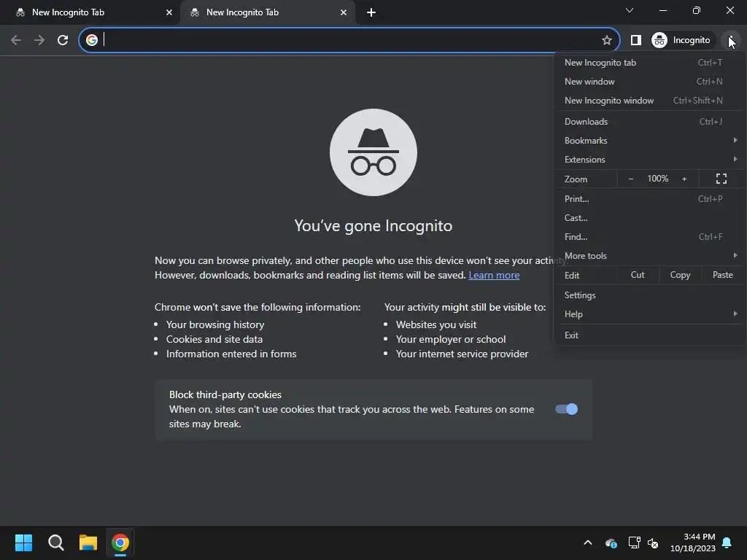The width and height of the screenshot is (747, 560).
Task: Open Windows taskbar search
Action: [55, 542]
